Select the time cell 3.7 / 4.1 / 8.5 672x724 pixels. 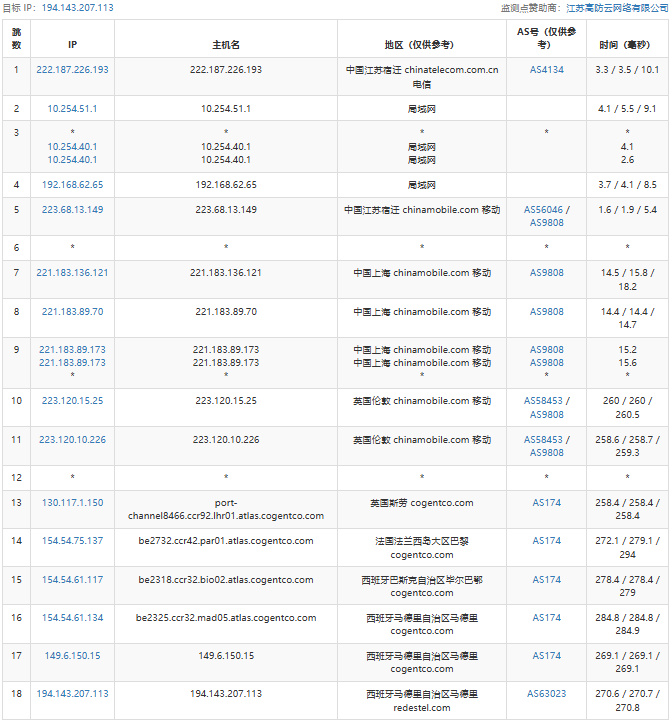(627, 185)
